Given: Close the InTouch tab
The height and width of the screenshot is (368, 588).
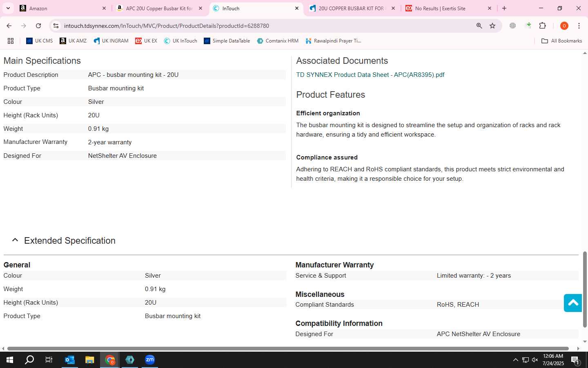Looking at the screenshot, I should coord(297,8).
